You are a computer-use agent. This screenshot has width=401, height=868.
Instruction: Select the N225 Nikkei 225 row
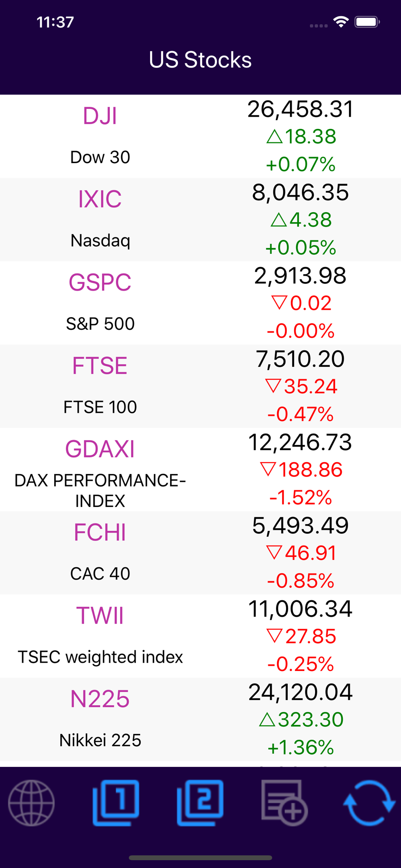(200, 720)
